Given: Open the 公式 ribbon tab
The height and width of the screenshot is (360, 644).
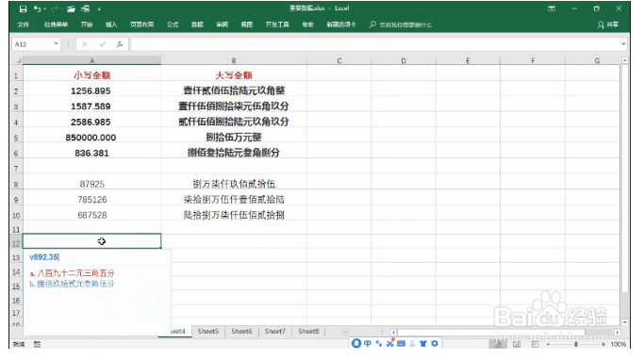Looking at the screenshot, I should [x=173, y=25].
